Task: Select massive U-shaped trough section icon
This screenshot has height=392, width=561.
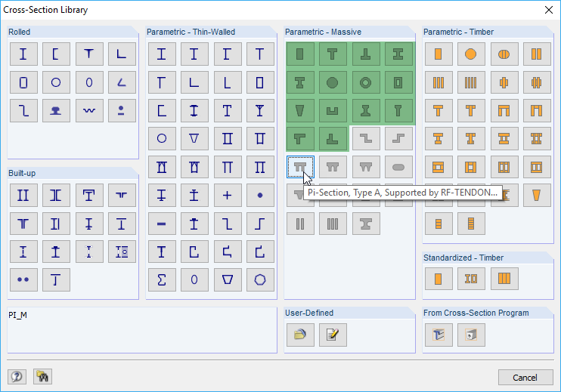Action: [x=333, y=111]
